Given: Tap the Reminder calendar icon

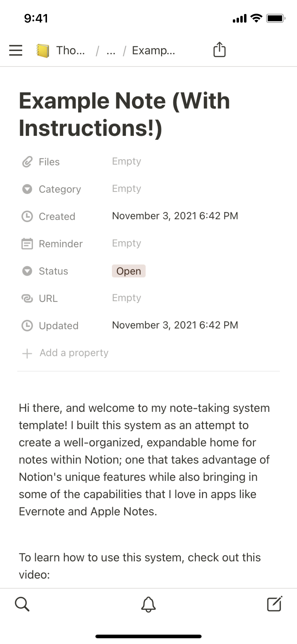Looking at the screenshot, I should point(27,244).
